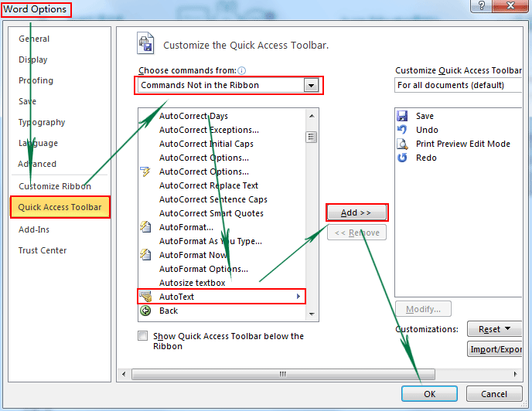Select AutoFormat Options... command

[x=222, y=269]
